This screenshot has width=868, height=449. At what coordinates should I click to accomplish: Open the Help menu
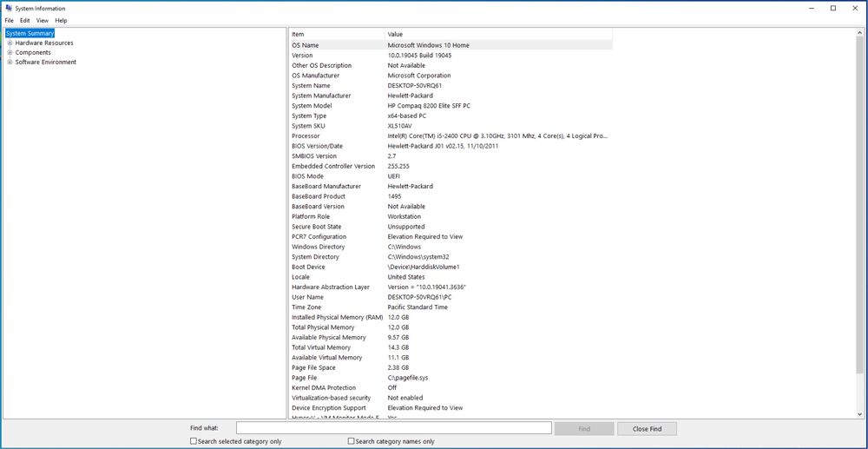(x=61, y=21)
